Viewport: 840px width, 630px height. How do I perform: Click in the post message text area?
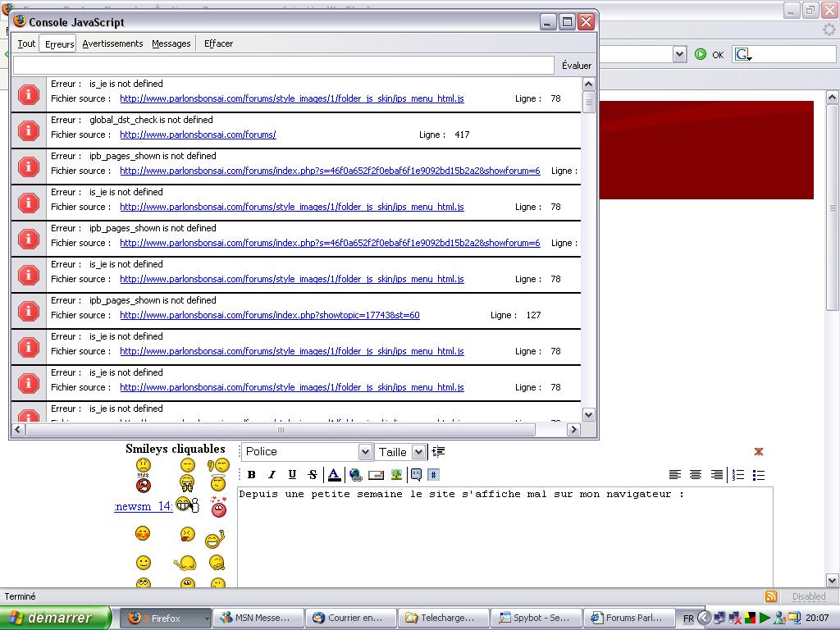pyautogui.click(x=505, y=536)
